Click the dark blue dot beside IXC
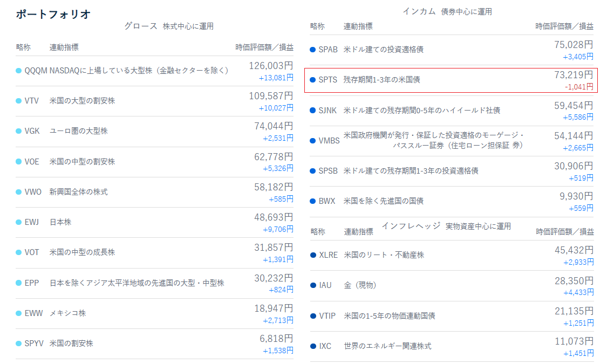607x364 pixels. (x=313, y=346)
